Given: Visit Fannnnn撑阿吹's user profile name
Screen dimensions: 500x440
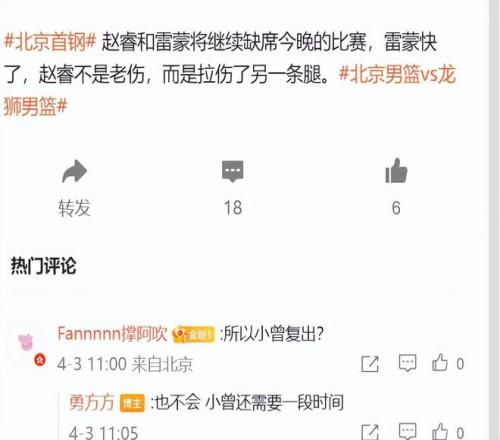Looking at the screenshot, I should coord(112,334).
